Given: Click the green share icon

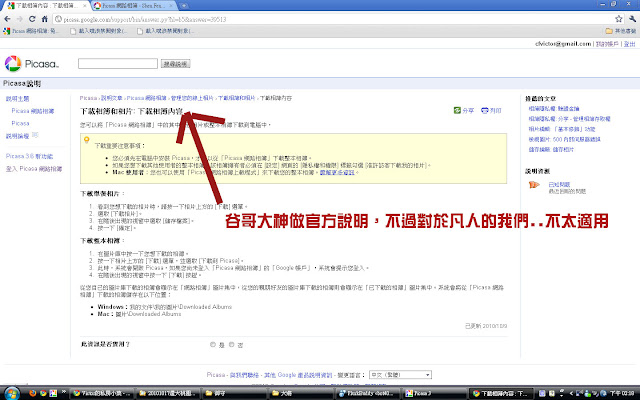Looking at the screenshot, I should (457, 110).
